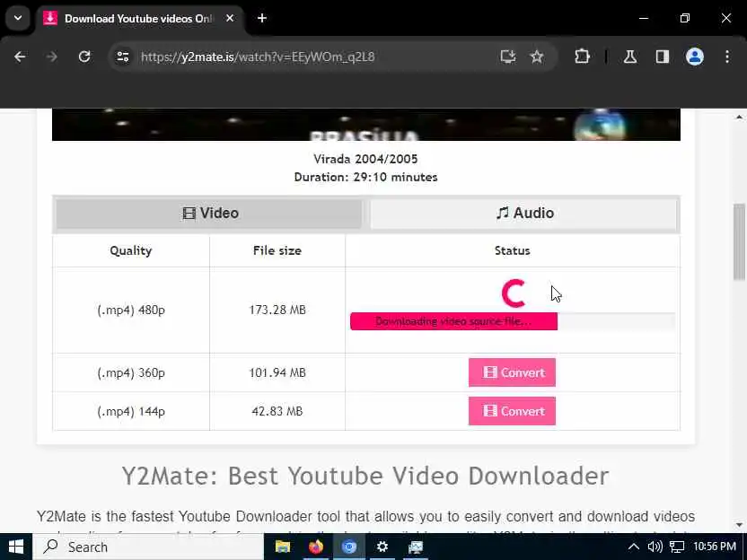The height and width of the screenshot is (560, 747).
Task: Click the Chrome taskbar icon
Action: [x=348, y=547]
